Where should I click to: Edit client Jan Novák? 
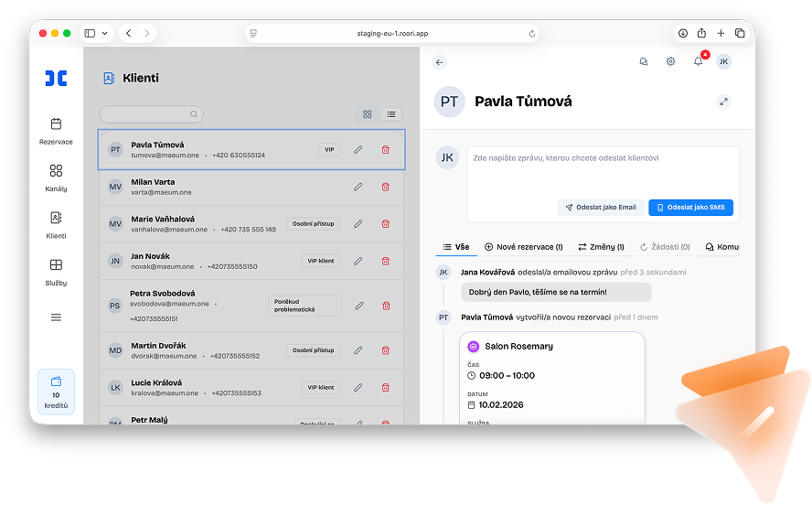tap(358, 261)
